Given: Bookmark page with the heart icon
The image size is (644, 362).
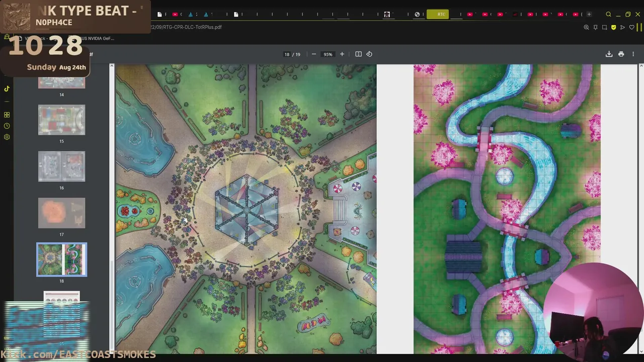Looking at the screenshot, I should [631, 27].
